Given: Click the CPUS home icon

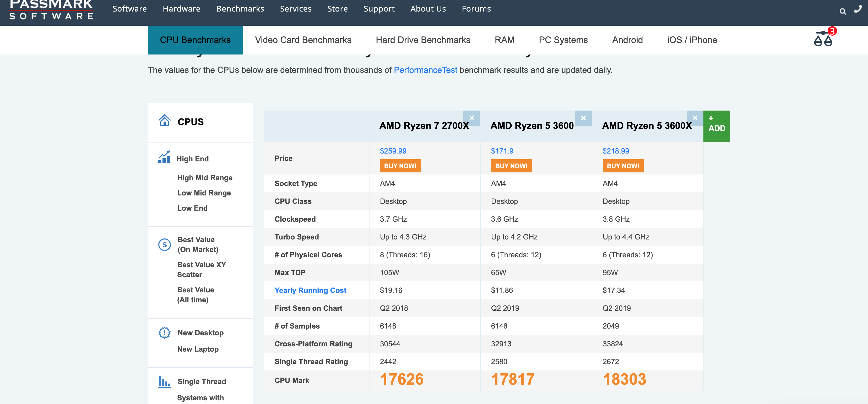Looking at the screenshot, I should 164,121.
